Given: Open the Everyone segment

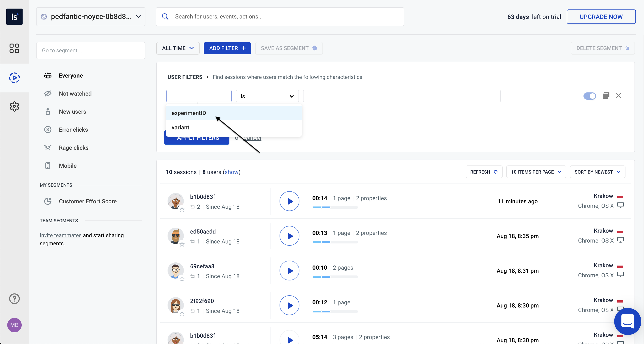Looking at the screenshot, I should 71,75.
